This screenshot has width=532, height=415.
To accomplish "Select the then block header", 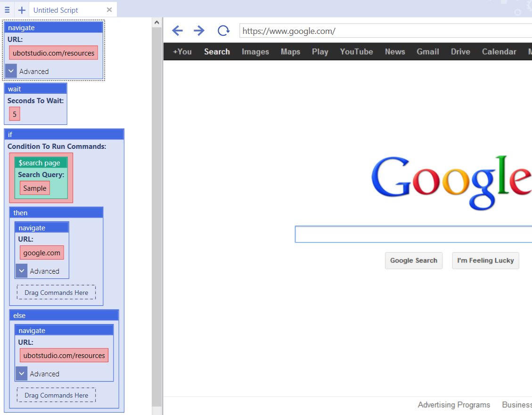I will [57, 212].
